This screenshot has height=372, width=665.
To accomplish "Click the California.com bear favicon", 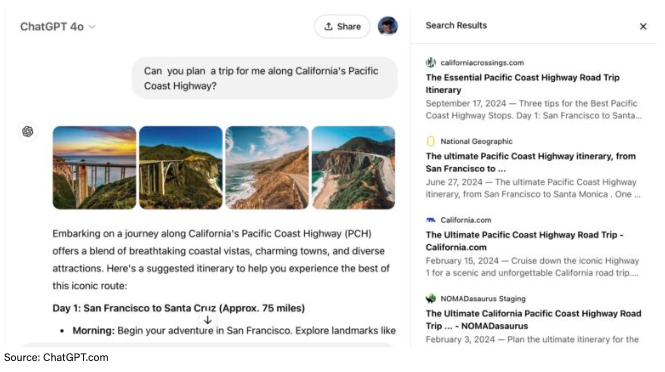I will pos(430,220).
